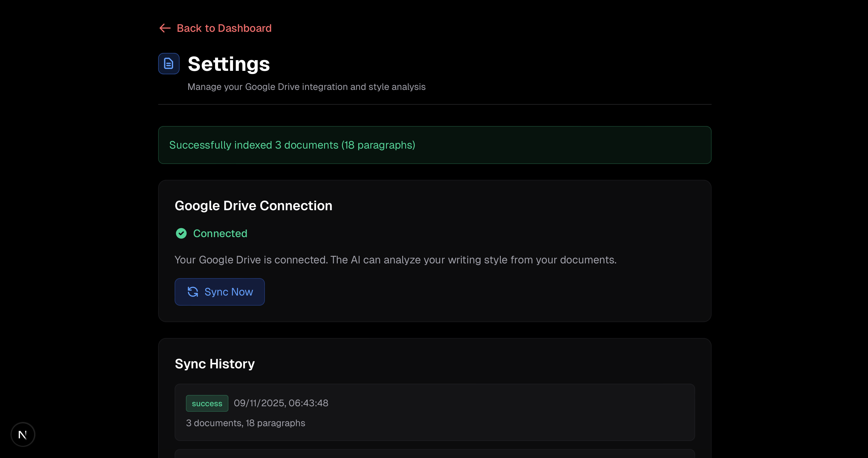
Task: Click the partially visible second history entry
Action: click(x=434, y=454)
